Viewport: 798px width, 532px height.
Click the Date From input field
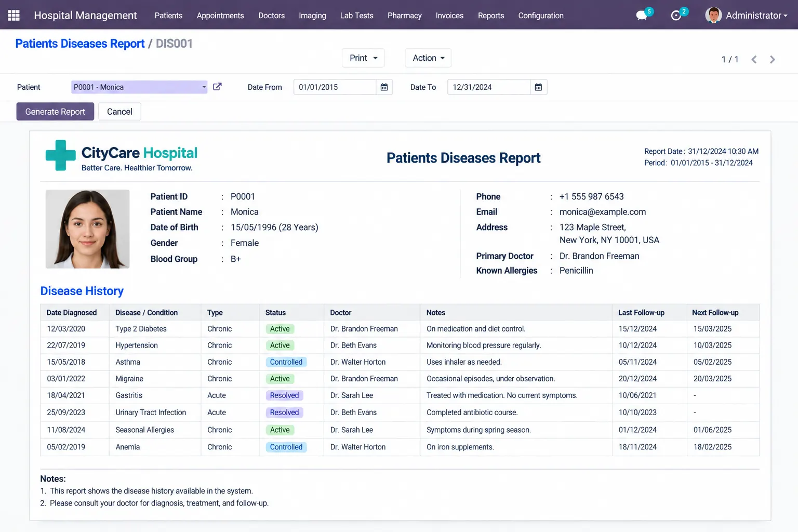335,87
